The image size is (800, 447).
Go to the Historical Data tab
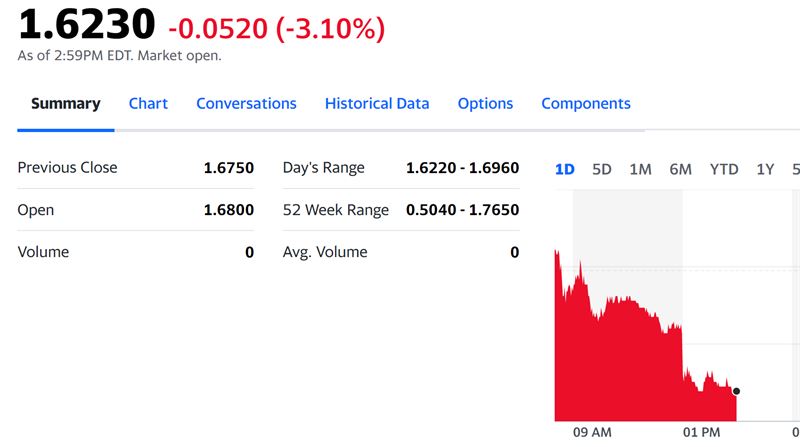pos(377,104)
